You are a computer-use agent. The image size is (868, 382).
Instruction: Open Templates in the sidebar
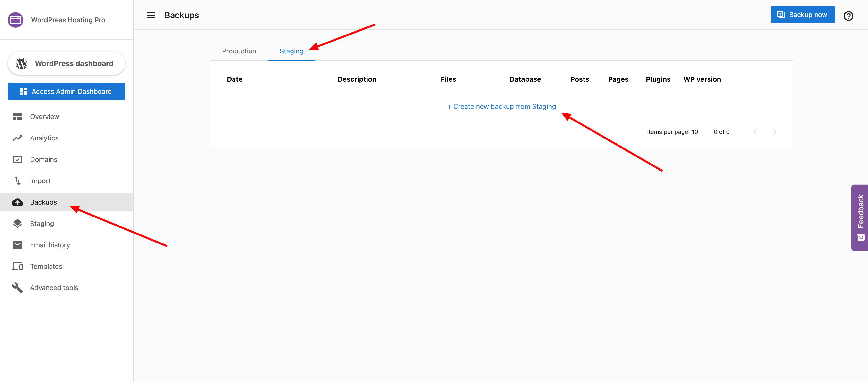point(67,266)
